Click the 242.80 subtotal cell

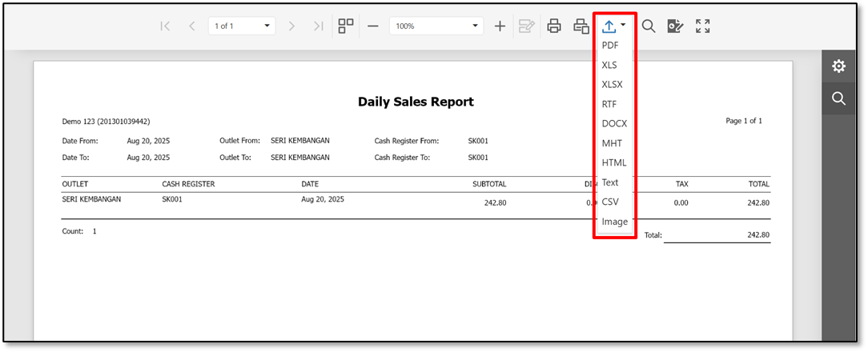point(495,203)
